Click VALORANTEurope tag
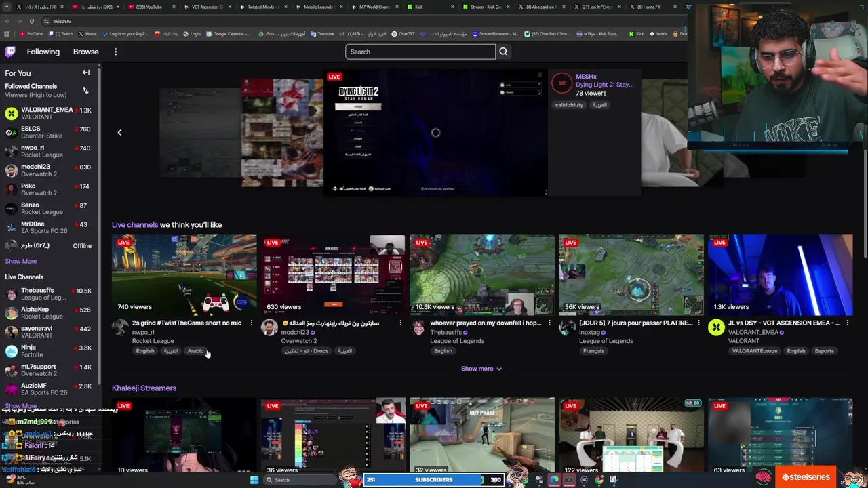 click(754, 351)
